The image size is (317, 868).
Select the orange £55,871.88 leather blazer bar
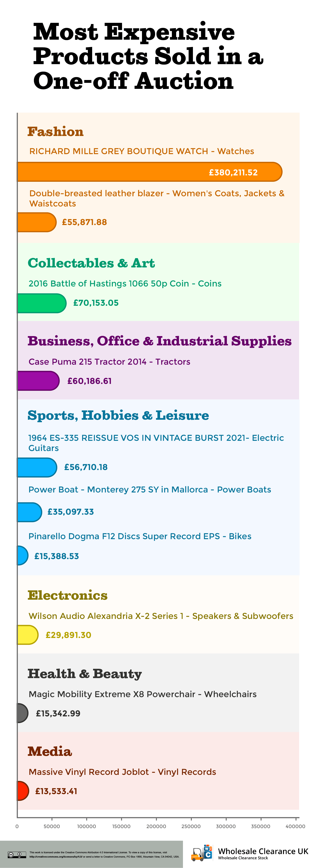click(37, 222)
